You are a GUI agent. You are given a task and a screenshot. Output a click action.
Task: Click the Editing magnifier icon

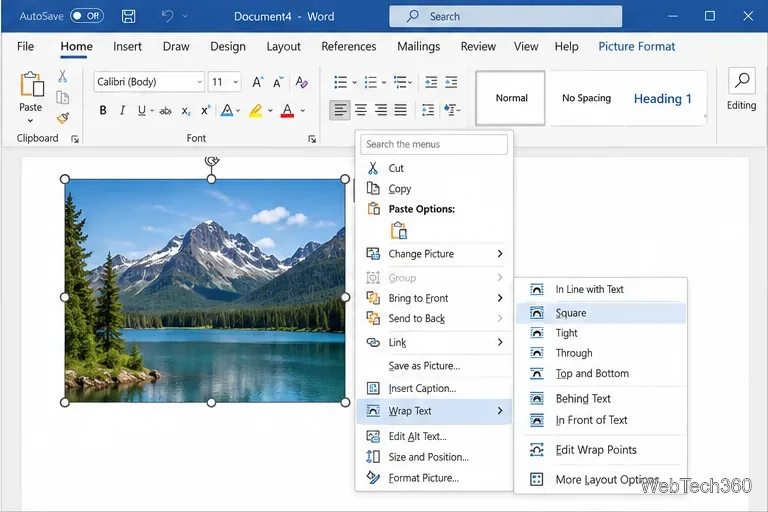pos(742,80)
